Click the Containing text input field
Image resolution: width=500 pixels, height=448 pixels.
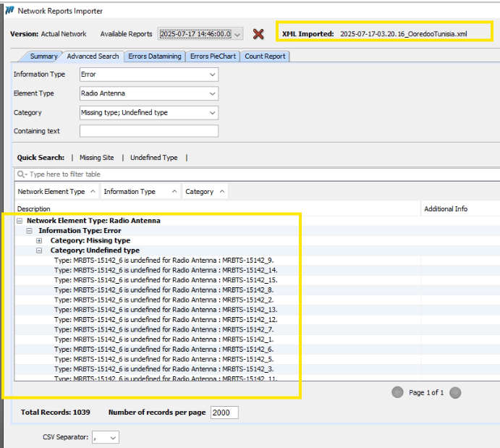click(148, 131)
